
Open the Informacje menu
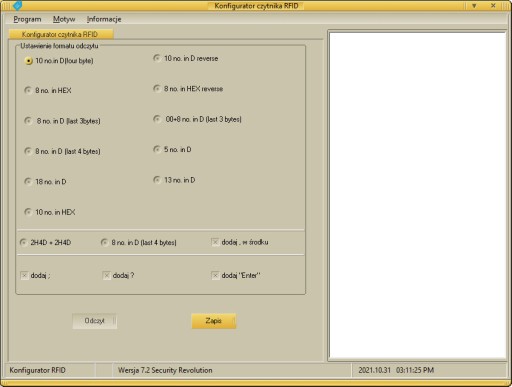point(104,19)
